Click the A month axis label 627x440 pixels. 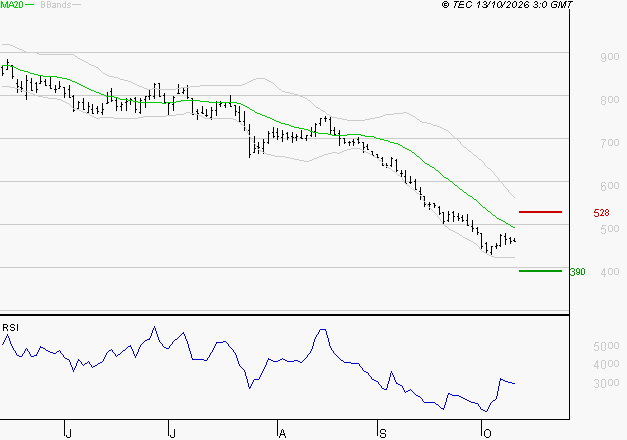pyautogui.click(x=282, y=434)
